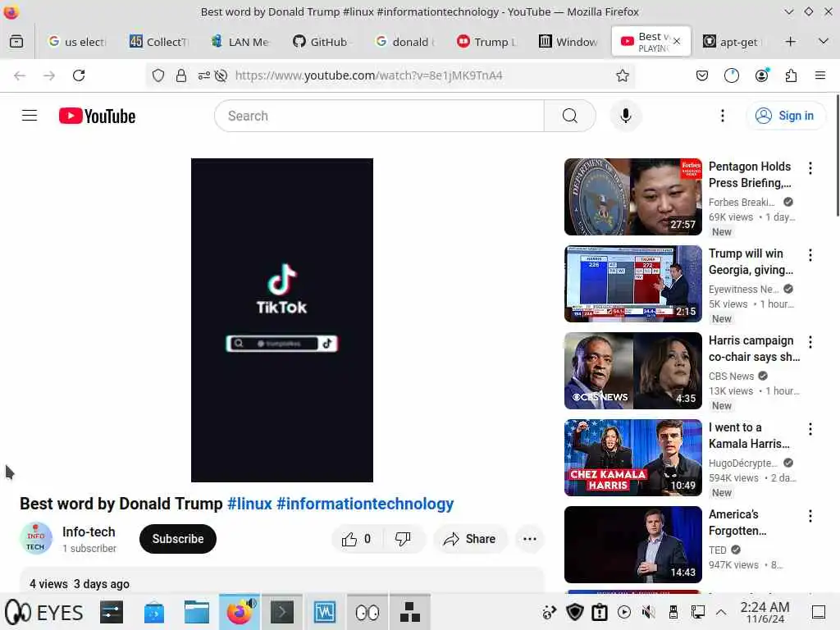Open the #informationtechnology hashtag link

point(365,504)
